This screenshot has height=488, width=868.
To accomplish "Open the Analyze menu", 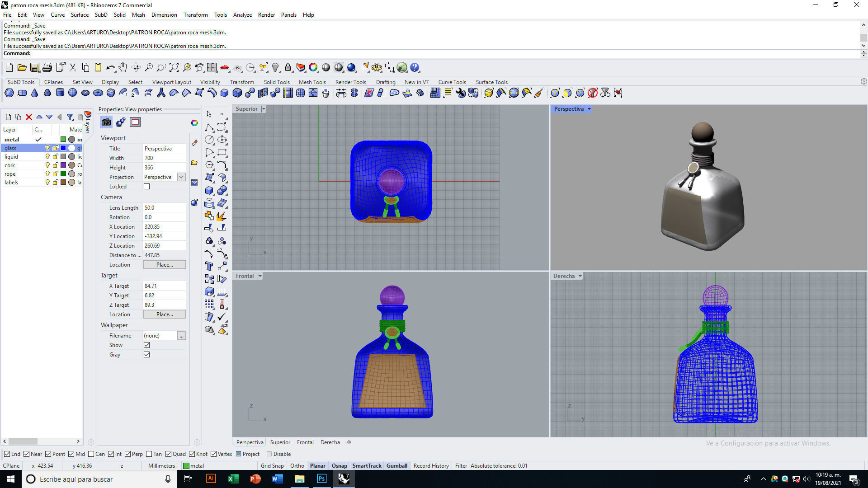I will (242, 15).
